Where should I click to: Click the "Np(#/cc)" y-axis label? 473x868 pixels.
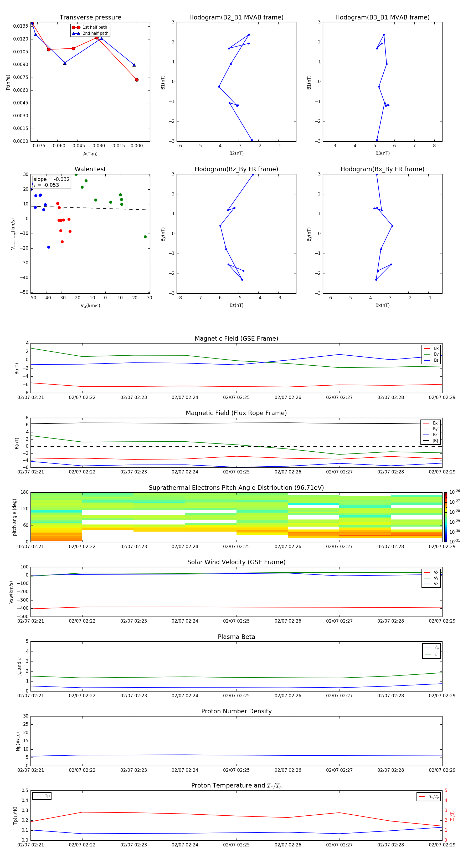point(18,741)
